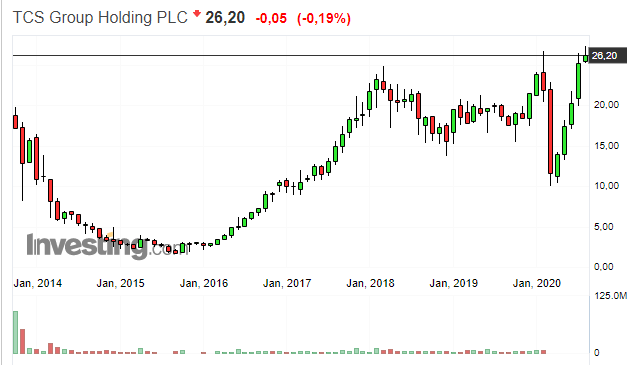This screenshot has height=365, width=632.
Task: Click the Jan, 2018 date axis label
Action: pyautogui.click(x=370, y=283)
